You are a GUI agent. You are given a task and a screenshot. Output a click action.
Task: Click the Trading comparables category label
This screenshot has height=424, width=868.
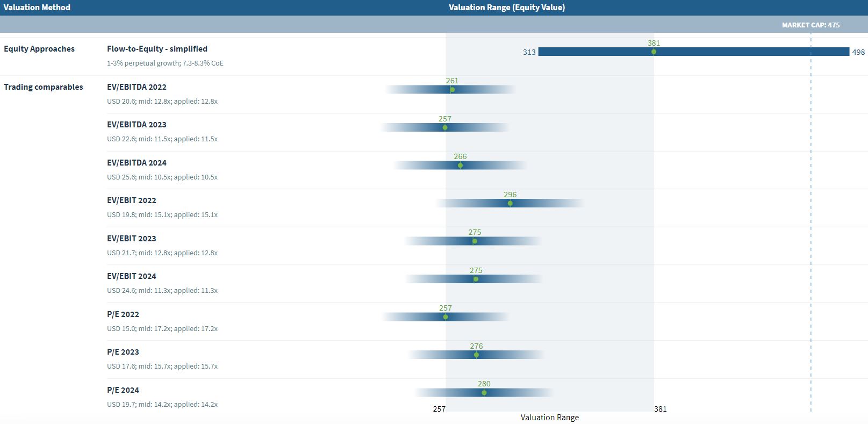pos(44,87)
